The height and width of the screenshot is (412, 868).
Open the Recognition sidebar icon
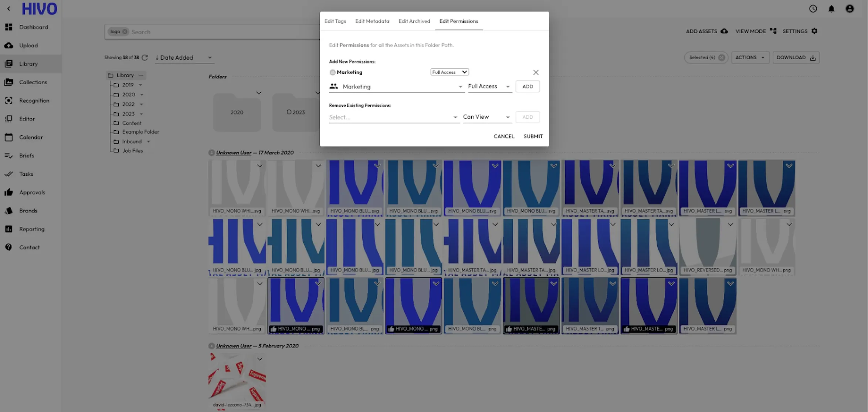(9, 101)
